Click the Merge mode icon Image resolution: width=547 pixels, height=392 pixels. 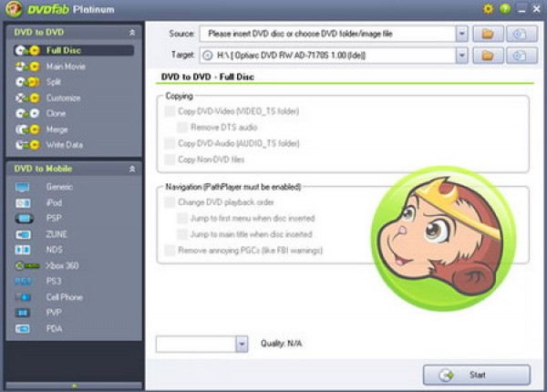[28, 129]
